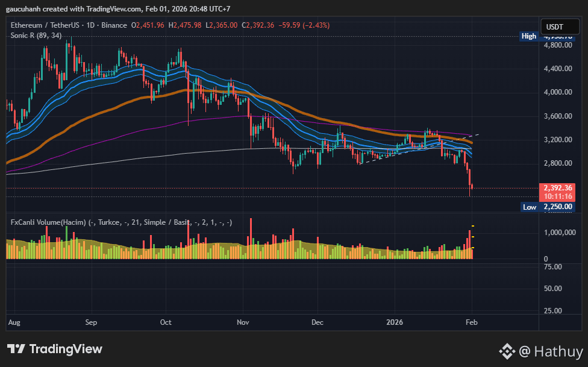Click the 25.00 lower pane axis label
The width and height of the screenshot is (588, 367).
coord(552,311)
